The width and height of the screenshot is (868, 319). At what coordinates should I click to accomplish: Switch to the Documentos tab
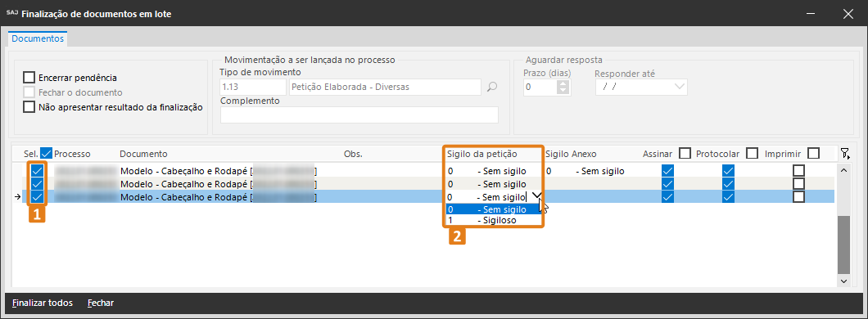coord(38,39)
